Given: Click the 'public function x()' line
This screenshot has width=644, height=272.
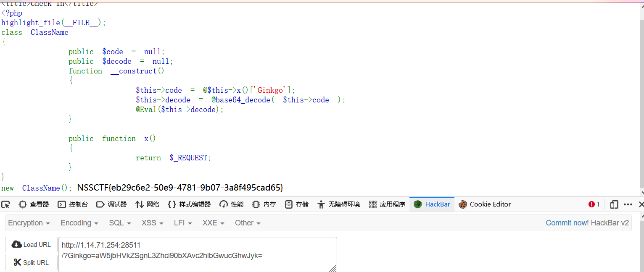Looking at the screenshot, I should 112,139.
